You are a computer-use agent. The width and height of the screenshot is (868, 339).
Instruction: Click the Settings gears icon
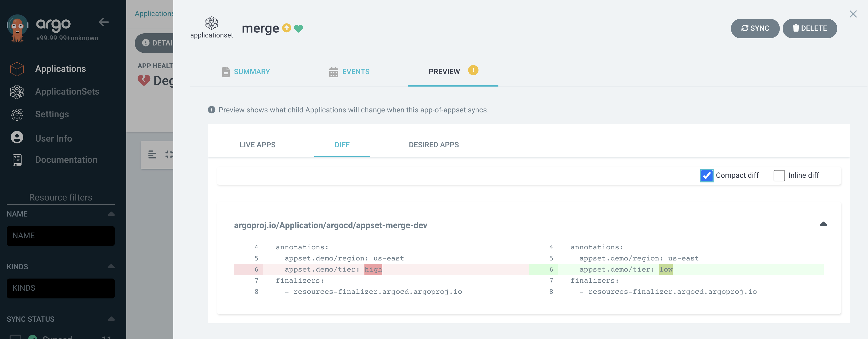17,114
